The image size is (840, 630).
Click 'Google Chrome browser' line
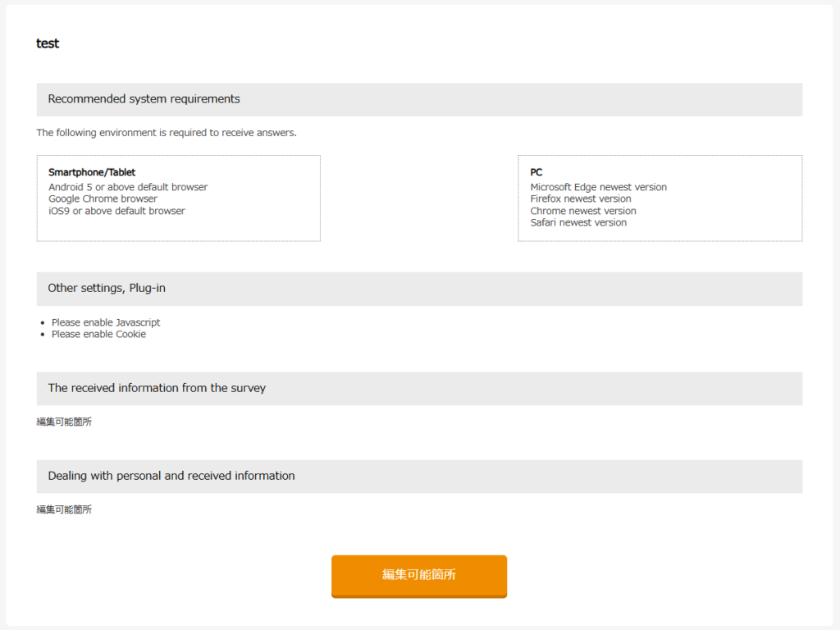103,199
